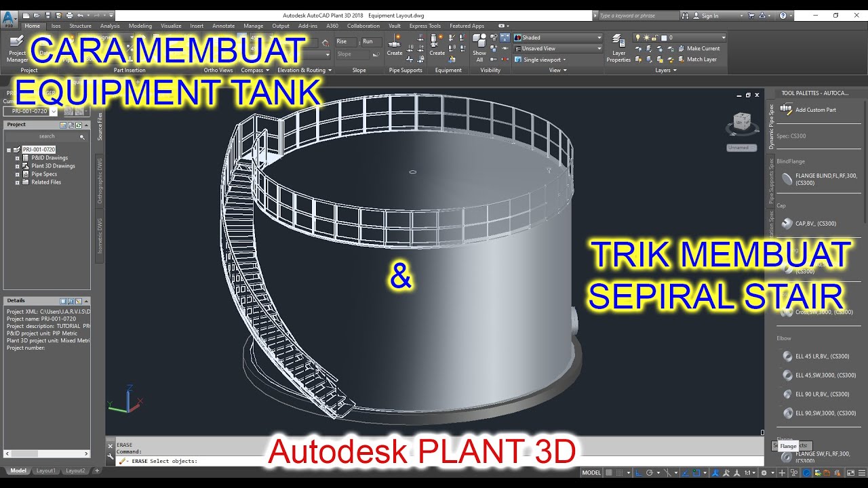The image size is (868, 488).
Task: Click the keyword search input field
Action: tap(640, 16)
